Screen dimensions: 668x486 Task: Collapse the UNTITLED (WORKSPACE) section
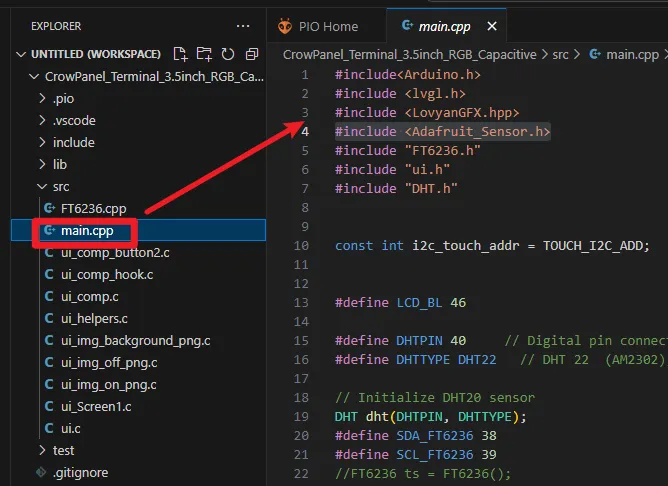95,54
